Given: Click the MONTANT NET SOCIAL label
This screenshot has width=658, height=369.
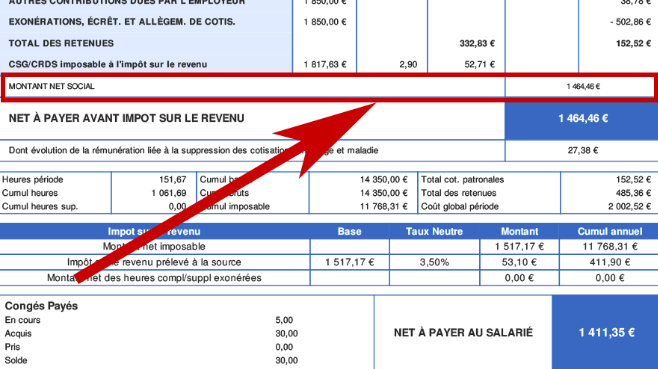Looking at the screenshot, I should tap(51, 86).
